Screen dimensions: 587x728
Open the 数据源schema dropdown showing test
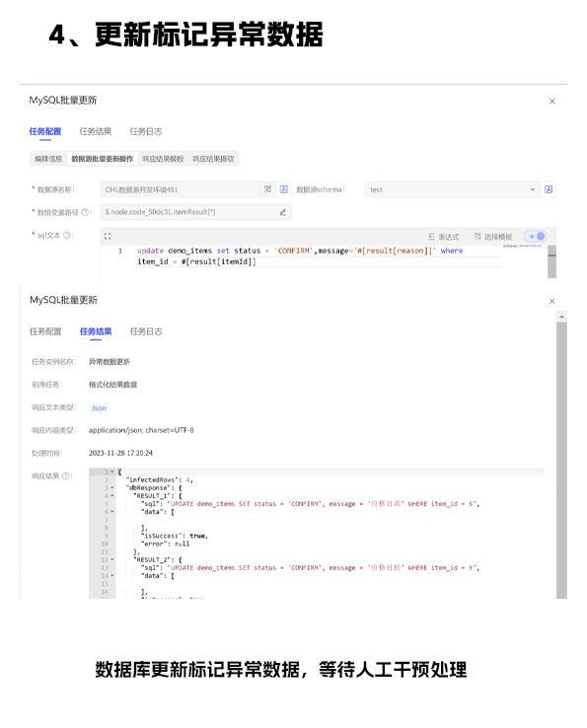point(453,189)
